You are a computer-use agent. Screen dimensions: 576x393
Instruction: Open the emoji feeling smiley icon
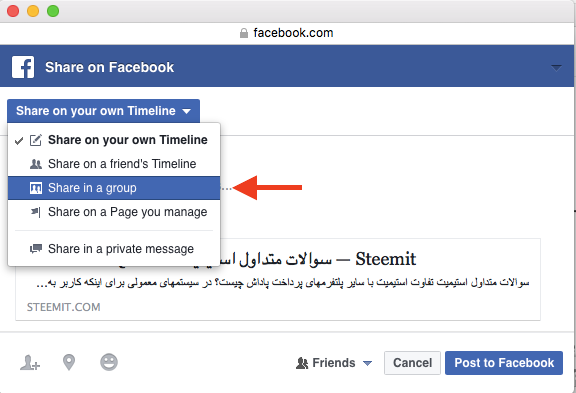coord(109,362)
